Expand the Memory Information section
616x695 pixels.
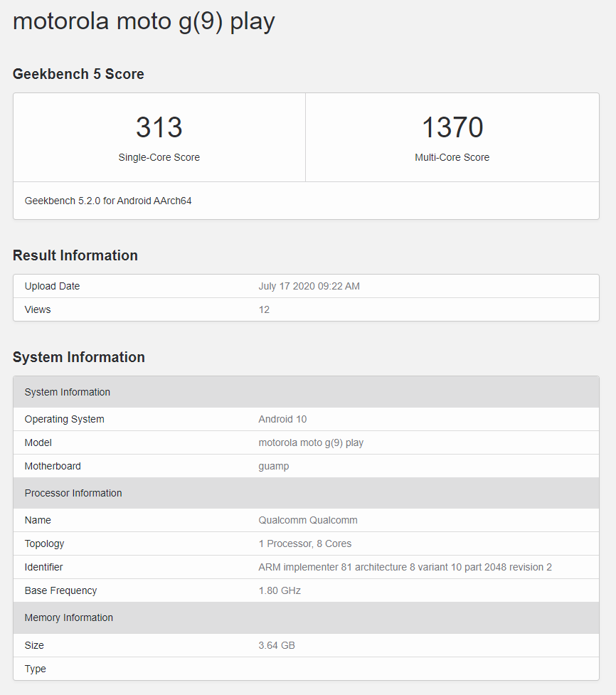69,617
